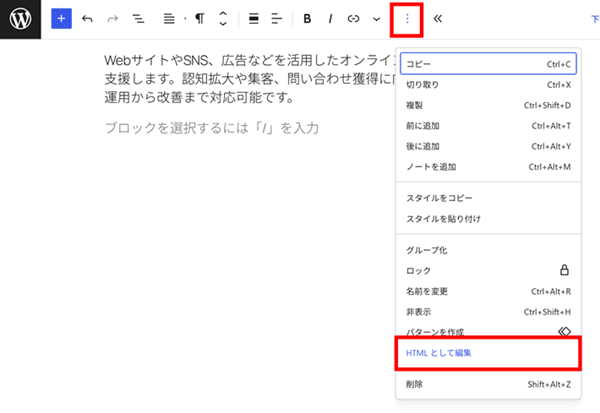This screenshot has width=600, height=413.
Task: Toggle the blue block inserter plus button
Action: tap(61, 19)
